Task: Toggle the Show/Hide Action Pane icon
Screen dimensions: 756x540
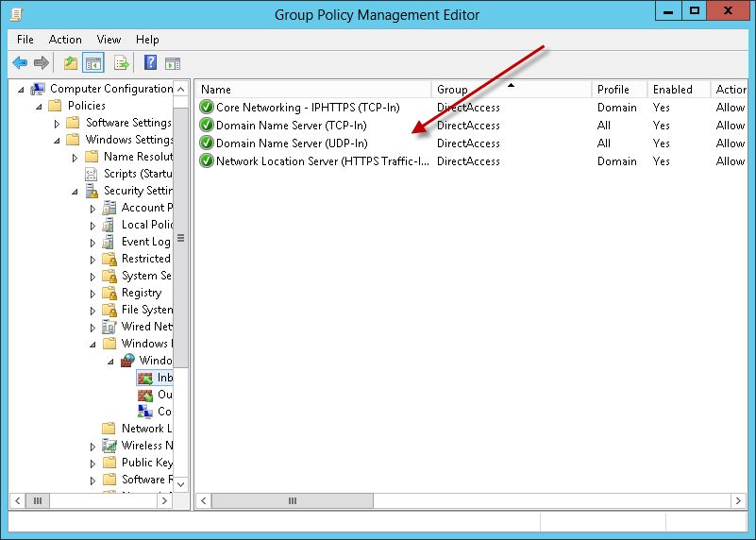Action: [x=173, y=63]
